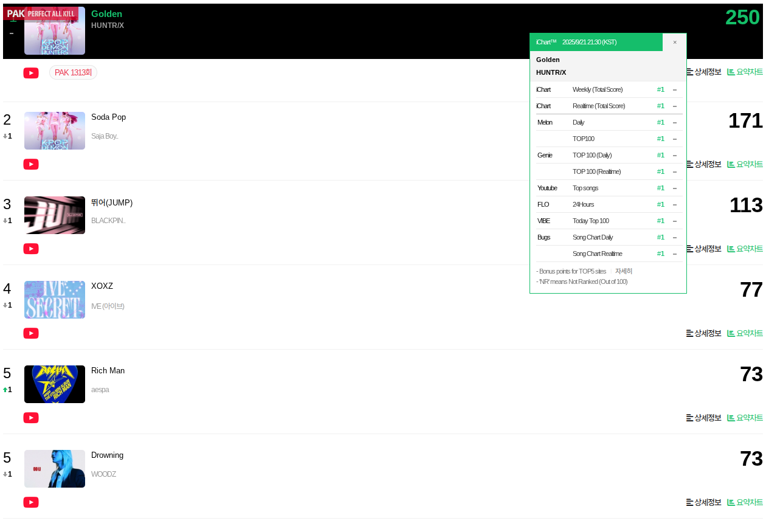
Task: Open the Drowning song title
Action: point(107,455)
